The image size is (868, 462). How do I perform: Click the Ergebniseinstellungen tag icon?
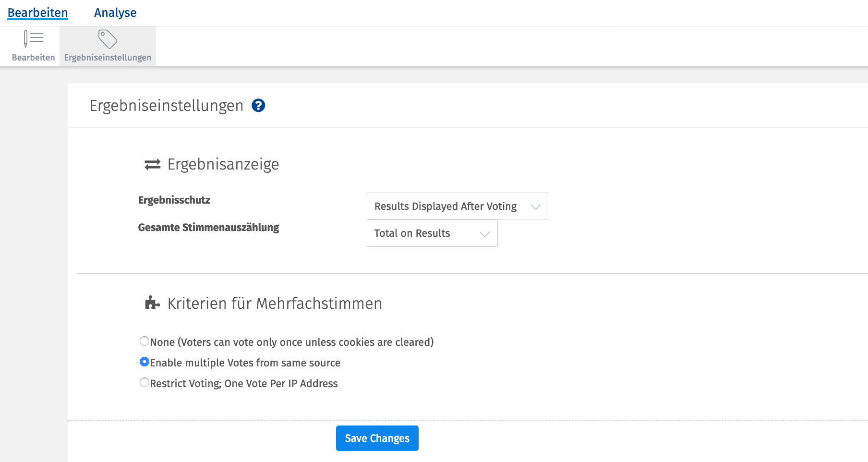coord(108,39)
